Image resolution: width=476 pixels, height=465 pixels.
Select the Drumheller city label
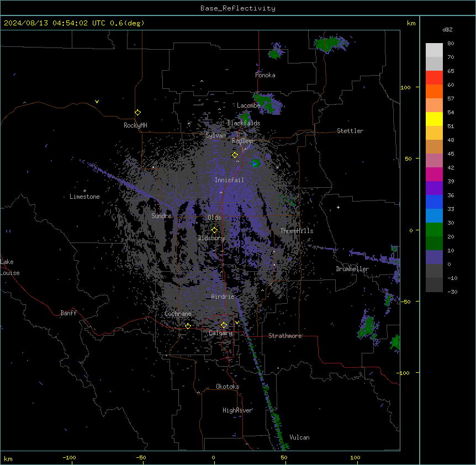[x=352, y=269]
